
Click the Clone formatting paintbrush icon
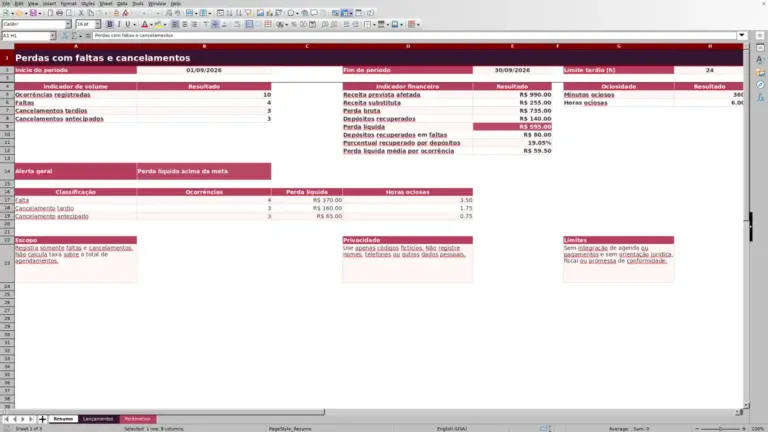point(116,13)
